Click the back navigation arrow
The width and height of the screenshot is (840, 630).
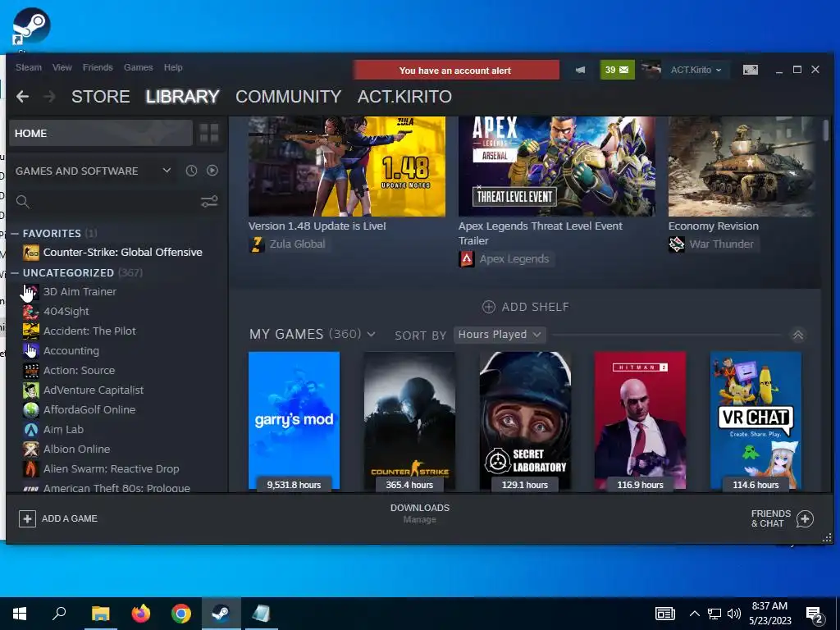coord(22,97)
